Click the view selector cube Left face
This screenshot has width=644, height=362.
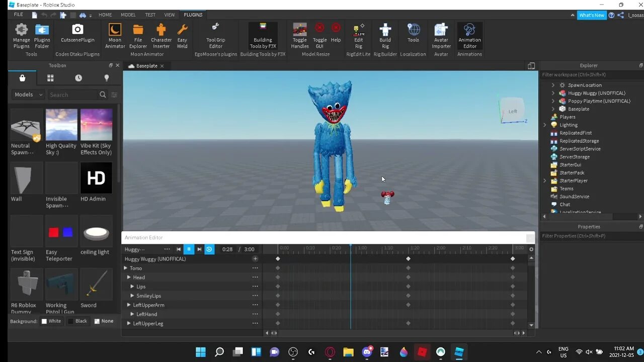pos(512,111)
